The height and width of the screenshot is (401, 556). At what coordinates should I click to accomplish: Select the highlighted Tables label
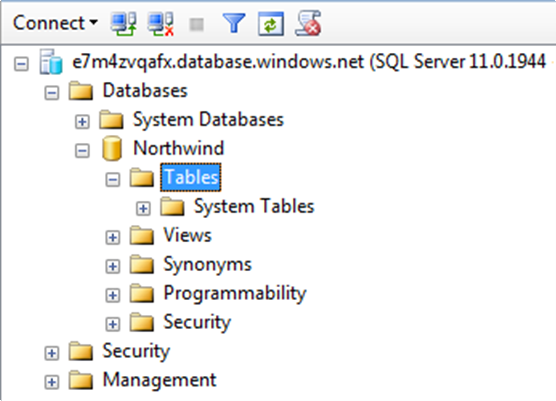(x=191, y=177)
